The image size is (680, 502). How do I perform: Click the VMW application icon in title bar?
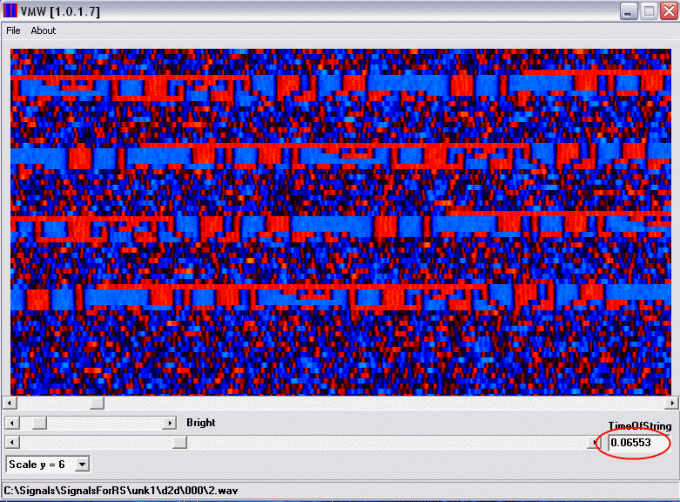click(x=10, y=10)
